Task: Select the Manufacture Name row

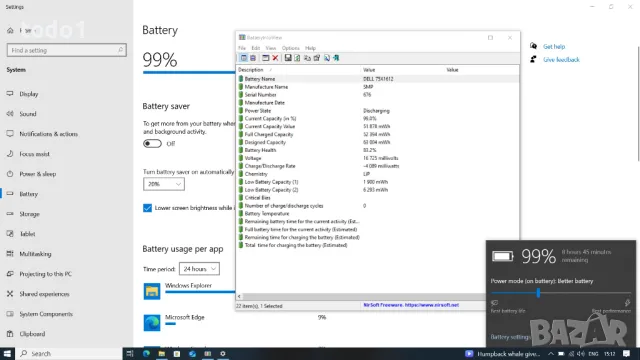Action: (x=378, y=87)
